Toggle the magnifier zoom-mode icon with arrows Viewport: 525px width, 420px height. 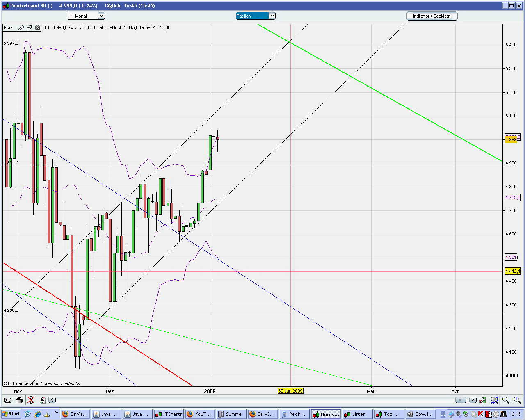pyautogui.click(x=495, y=400)
